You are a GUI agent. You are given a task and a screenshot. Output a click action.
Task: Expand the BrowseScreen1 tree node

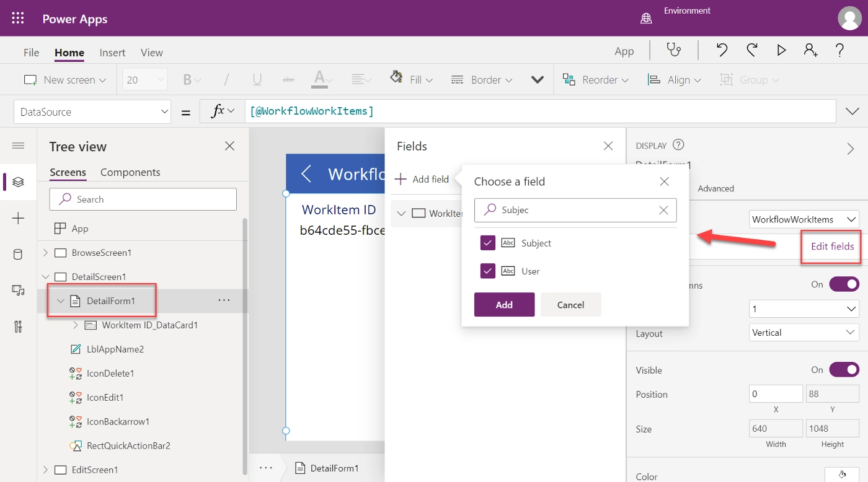click(x=45, y=253)
